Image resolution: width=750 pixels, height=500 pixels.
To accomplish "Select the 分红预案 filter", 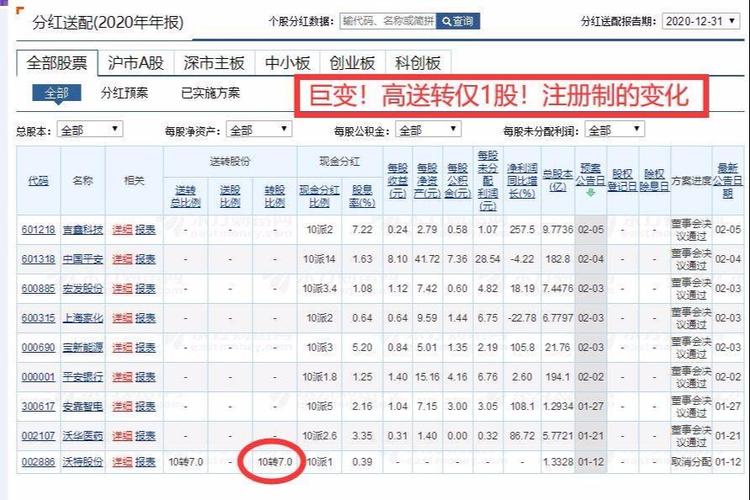I will pos(124,93).
